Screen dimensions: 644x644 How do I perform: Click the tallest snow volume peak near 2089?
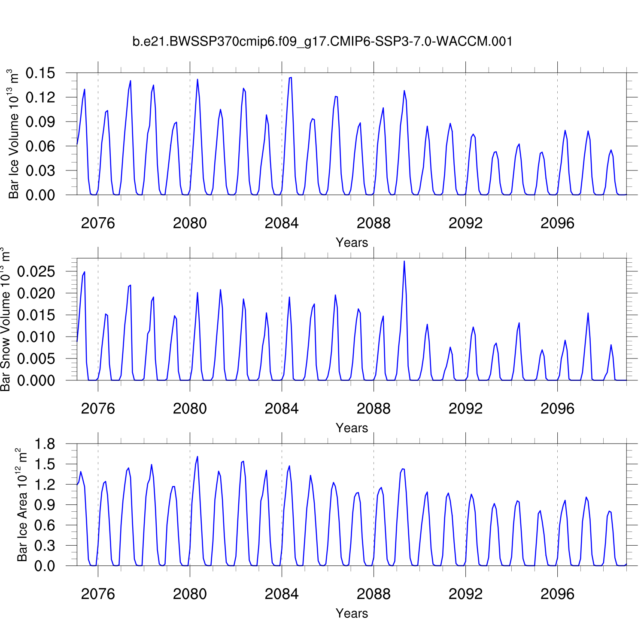point(404,261)
